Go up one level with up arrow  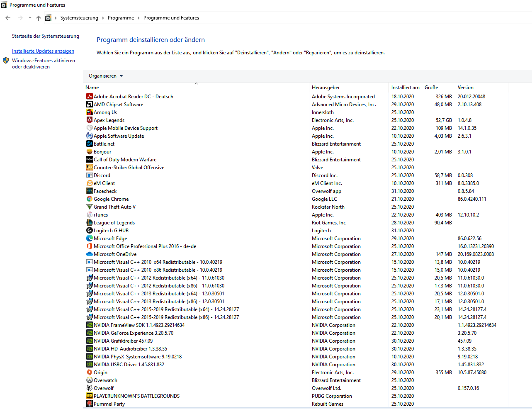pos(39,18)
